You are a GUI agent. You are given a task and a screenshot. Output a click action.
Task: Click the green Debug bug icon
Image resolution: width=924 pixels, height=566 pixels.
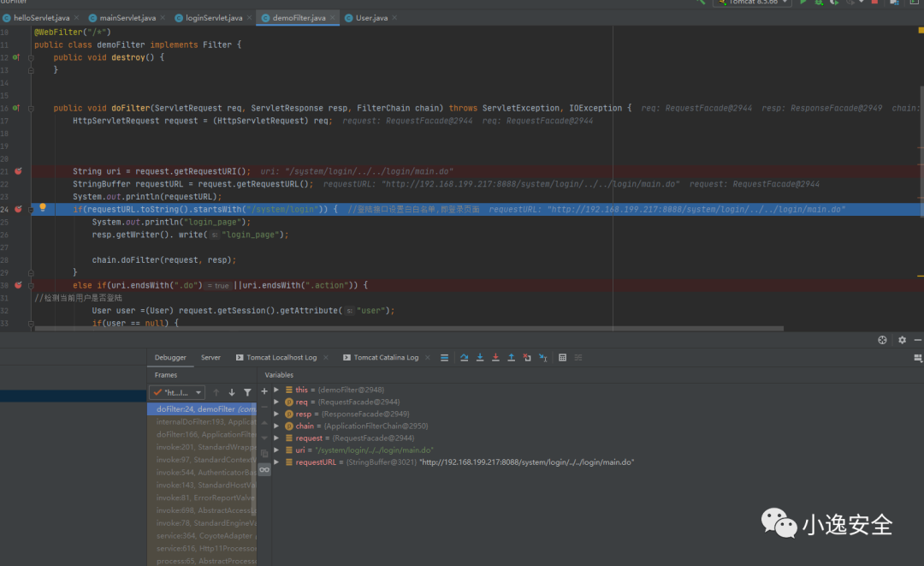pyautogui.click(x=819, y=3)
